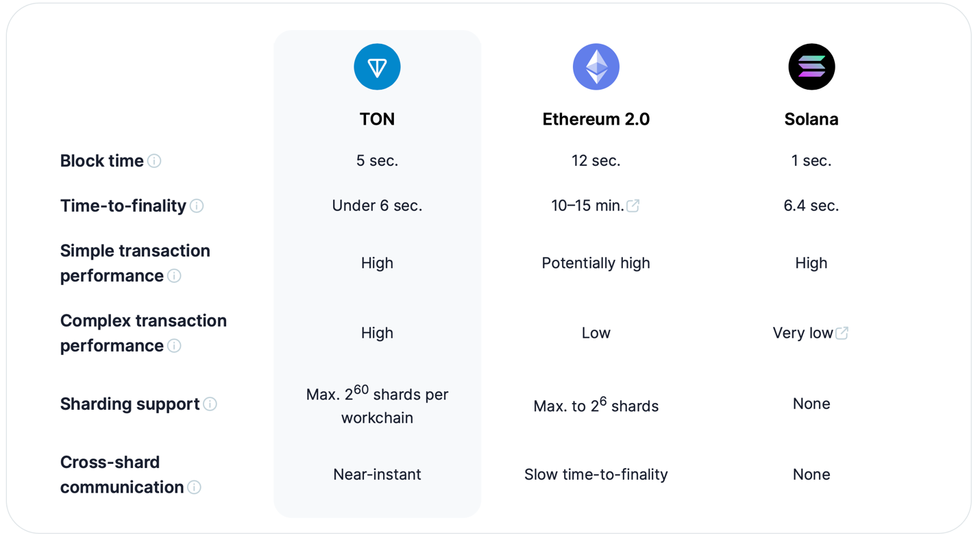Screen dimensions: 980x540
Task: Click the Block time row label
Action: 101,161
